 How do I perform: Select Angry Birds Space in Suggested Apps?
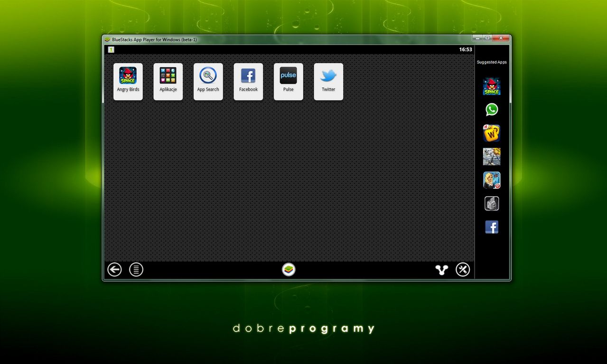[x=492, y=86]
